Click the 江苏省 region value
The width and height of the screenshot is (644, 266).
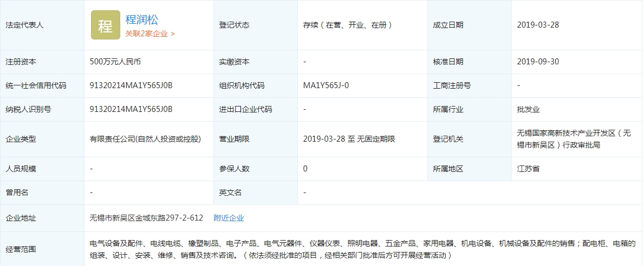click(528, 169)
